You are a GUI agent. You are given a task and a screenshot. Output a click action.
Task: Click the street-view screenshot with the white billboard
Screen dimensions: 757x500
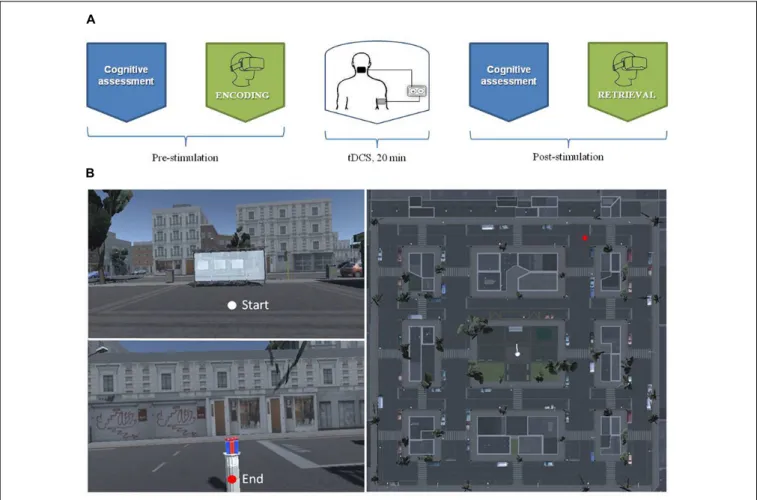click(x=226, y=264)
